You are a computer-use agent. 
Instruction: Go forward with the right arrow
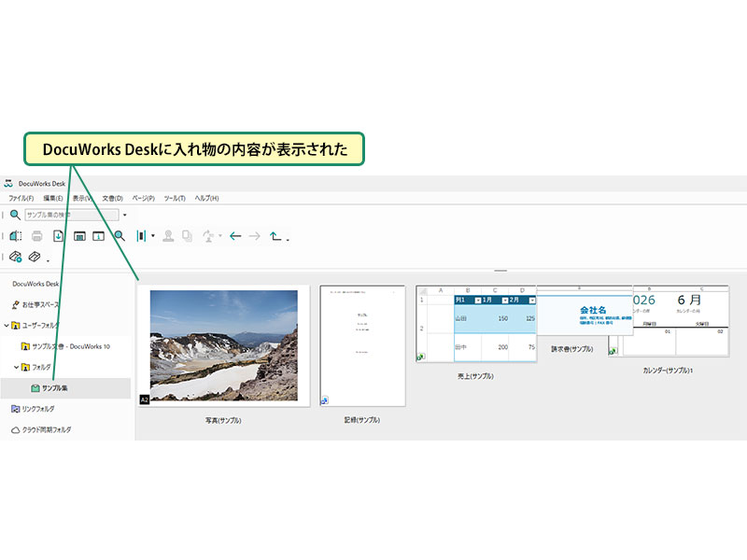point(254,236)
